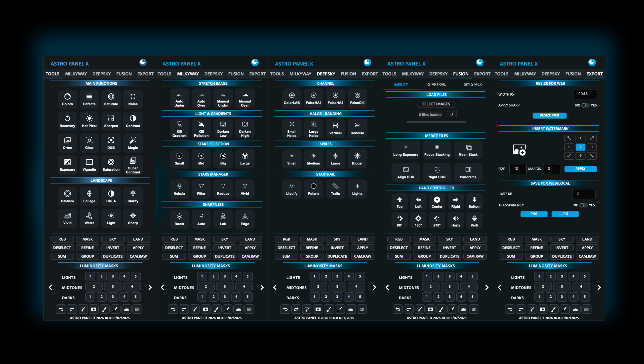Open the Milkyway menu in first panel

76,74
